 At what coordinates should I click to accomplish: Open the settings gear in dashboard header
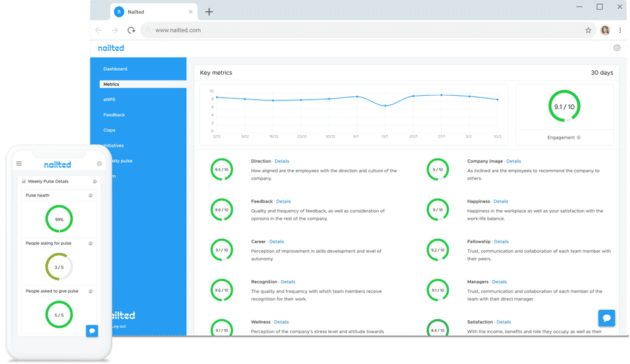[617, 48]
